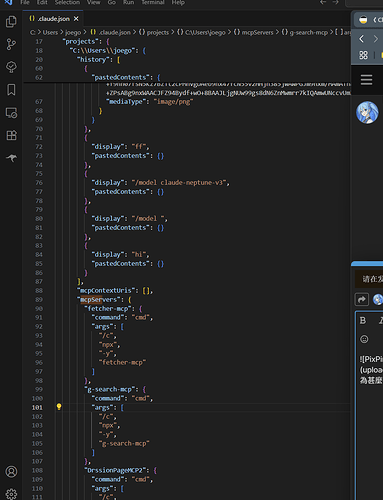This screenshot has width=383, height=500.
Task: Open the Explorer view in activity bar
Action: (x=11, y=22)
